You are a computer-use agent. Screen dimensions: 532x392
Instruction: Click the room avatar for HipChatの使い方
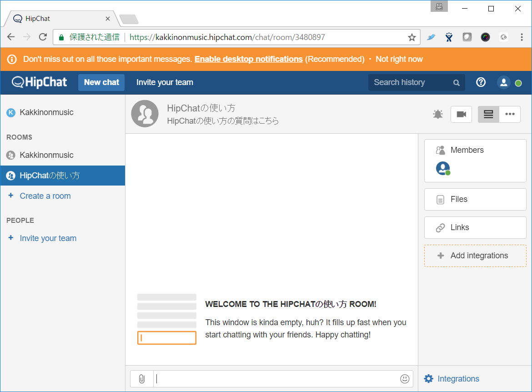(145, 114)
